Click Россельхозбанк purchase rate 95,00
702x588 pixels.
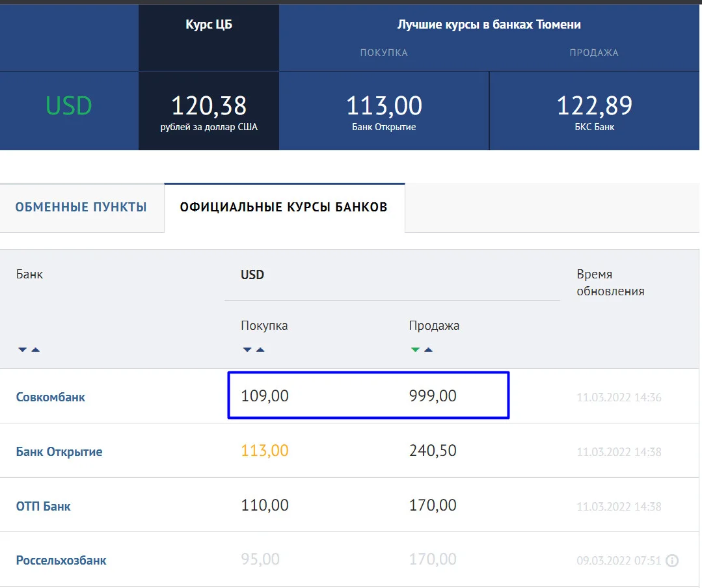260,559
